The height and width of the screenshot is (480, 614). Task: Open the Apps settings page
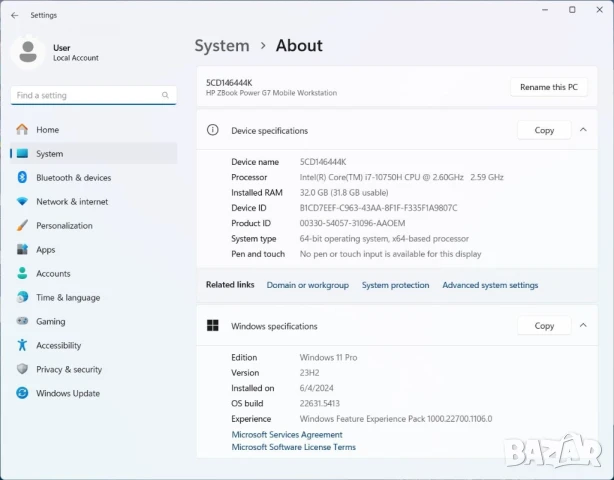46,250
